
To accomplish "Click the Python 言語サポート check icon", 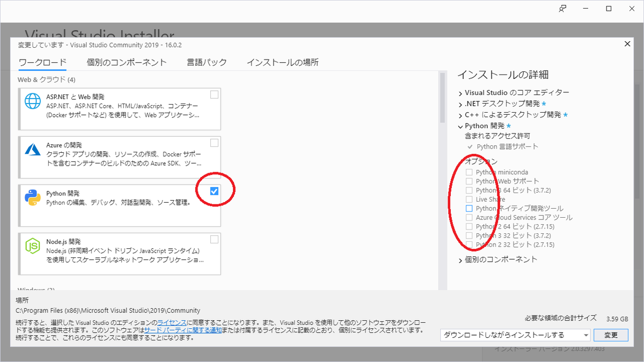I will tap(469, 146).
